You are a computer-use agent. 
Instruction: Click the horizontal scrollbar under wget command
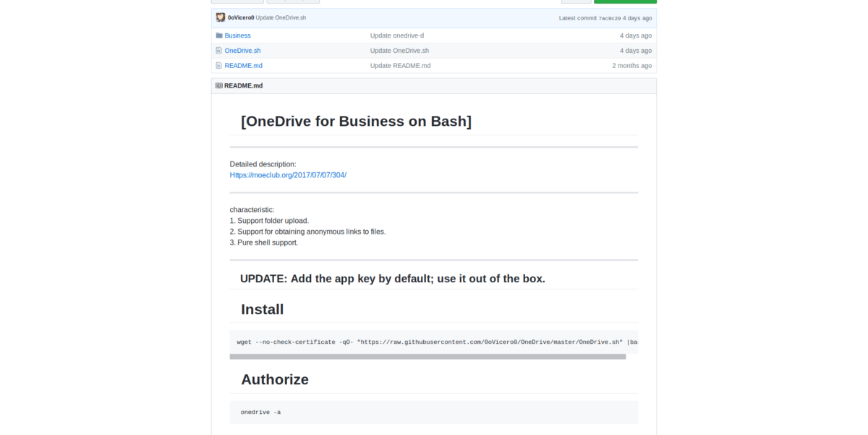(x=427, y=357)
